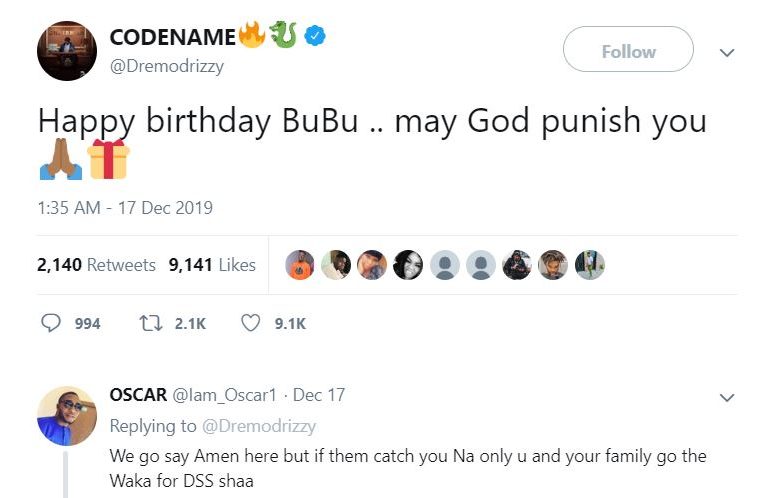This screenshot has height=498, width=770.
Task: Like the tweet with heart icon
Action: pos(252,323)
